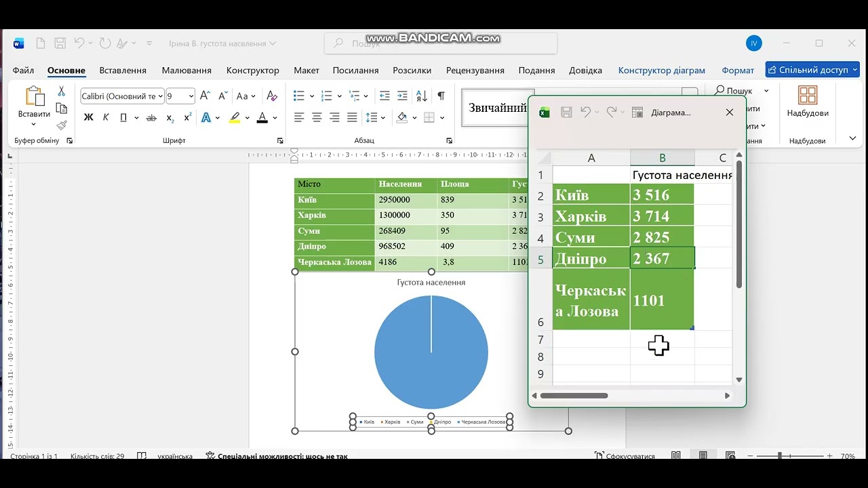Pick the yellow text highlight color
The image size is (868, 488).
(235, 118)
